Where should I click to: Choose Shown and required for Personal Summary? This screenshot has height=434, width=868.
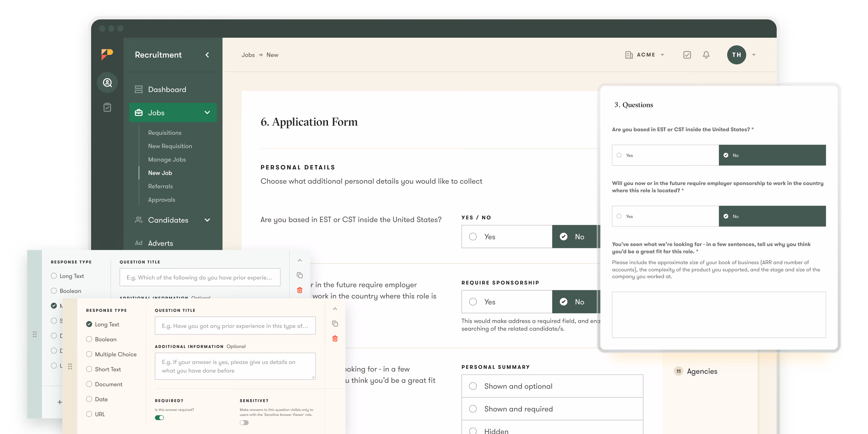[552, 409]
